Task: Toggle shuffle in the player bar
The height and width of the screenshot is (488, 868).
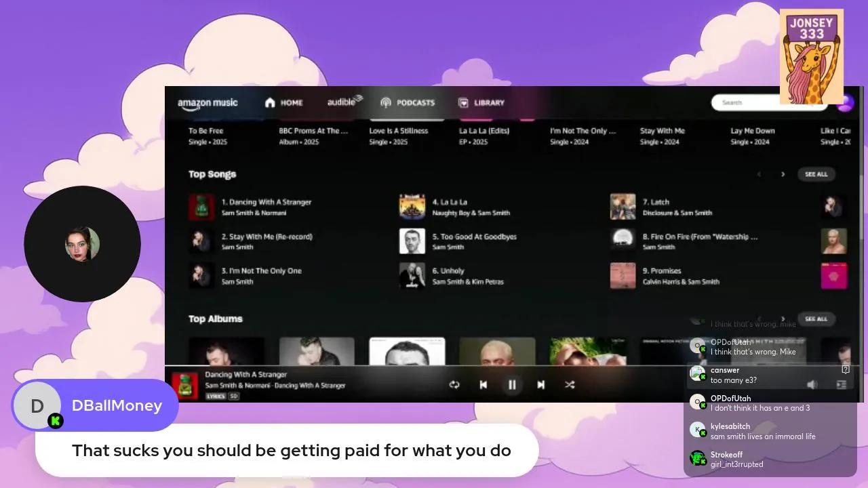Action: pyautogui.click(x=570, y=384)
